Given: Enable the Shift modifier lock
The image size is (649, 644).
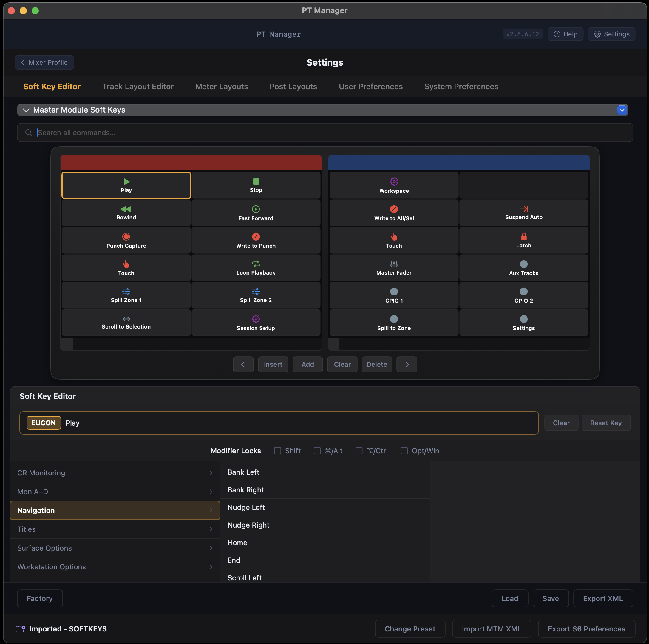Looking at the screenshot, I should click(x=277, y=451).
